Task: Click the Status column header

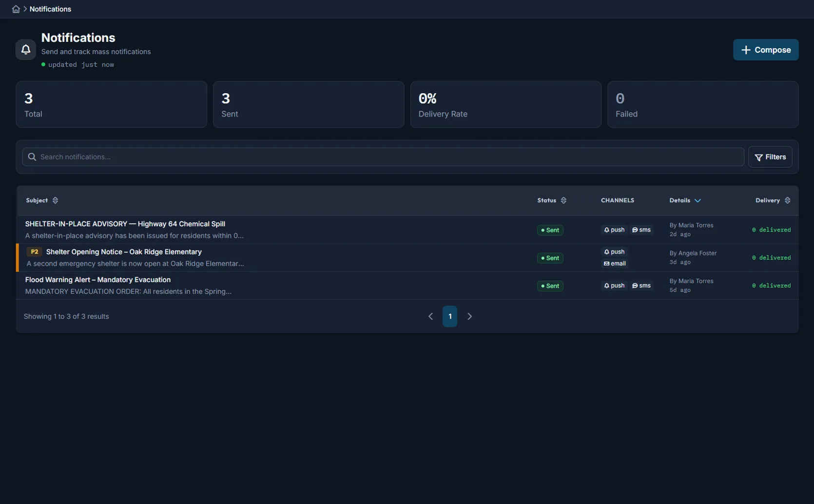Action: 546,201
